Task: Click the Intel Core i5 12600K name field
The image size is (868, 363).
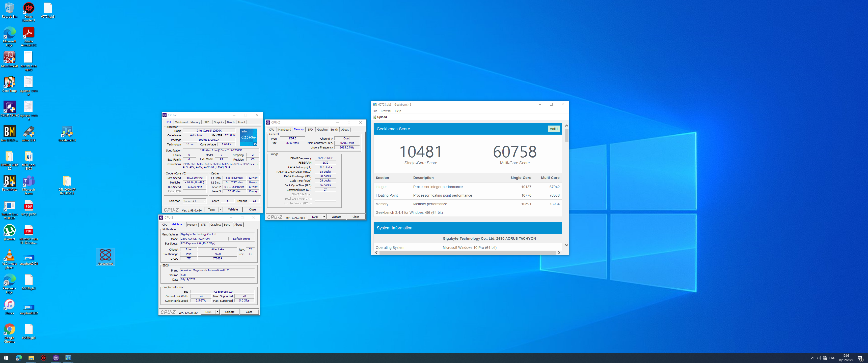Action: pos(209,131)
